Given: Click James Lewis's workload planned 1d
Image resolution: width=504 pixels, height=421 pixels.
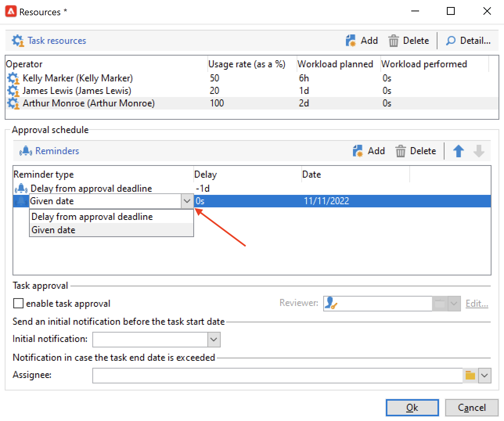Looking at the screenshot, I should click(304, 91).
